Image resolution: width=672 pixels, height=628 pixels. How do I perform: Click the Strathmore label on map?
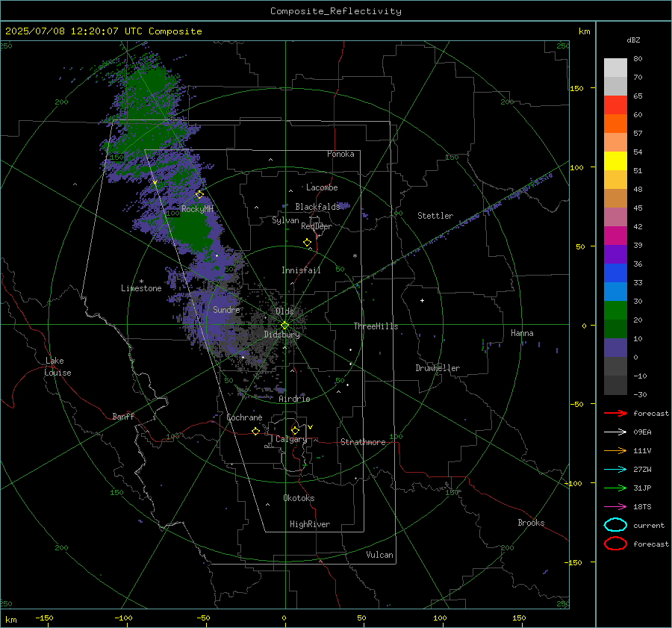[x=363, y=442]
